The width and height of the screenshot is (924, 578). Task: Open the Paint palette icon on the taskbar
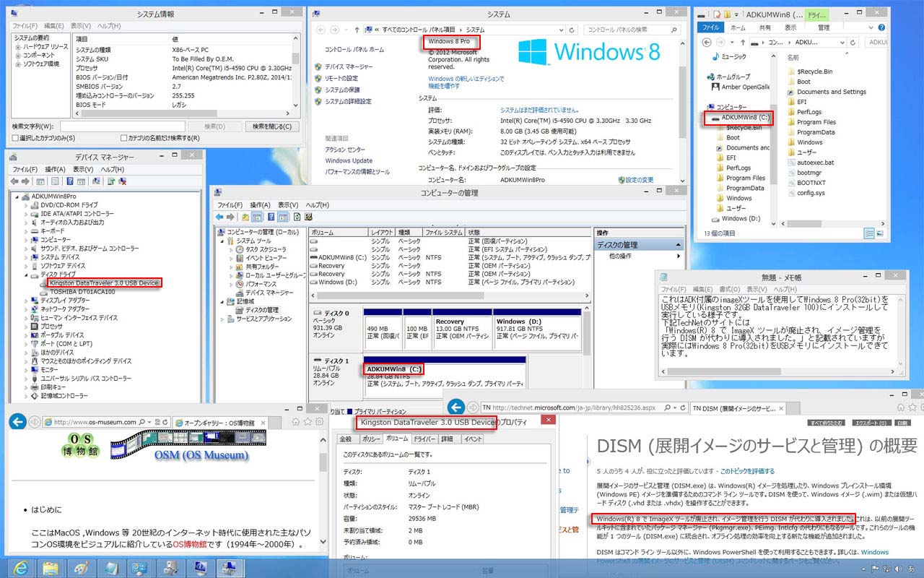(x=82, y=568)
